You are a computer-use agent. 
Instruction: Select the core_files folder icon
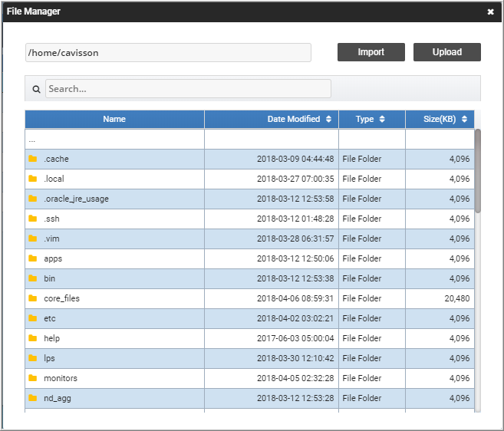33,298
